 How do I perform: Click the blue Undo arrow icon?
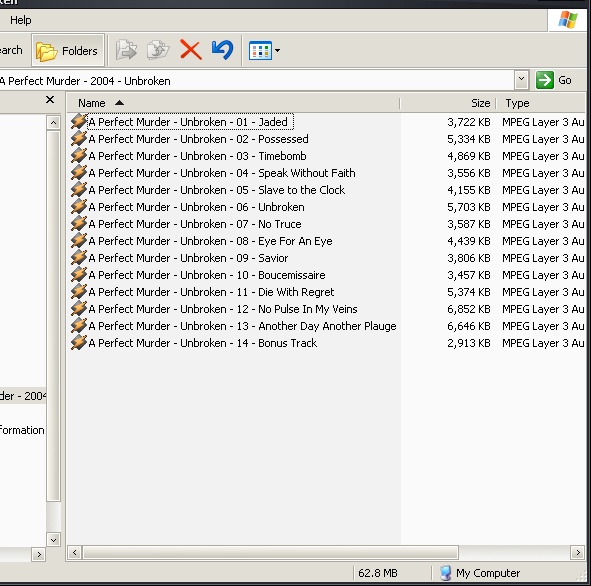223,50
